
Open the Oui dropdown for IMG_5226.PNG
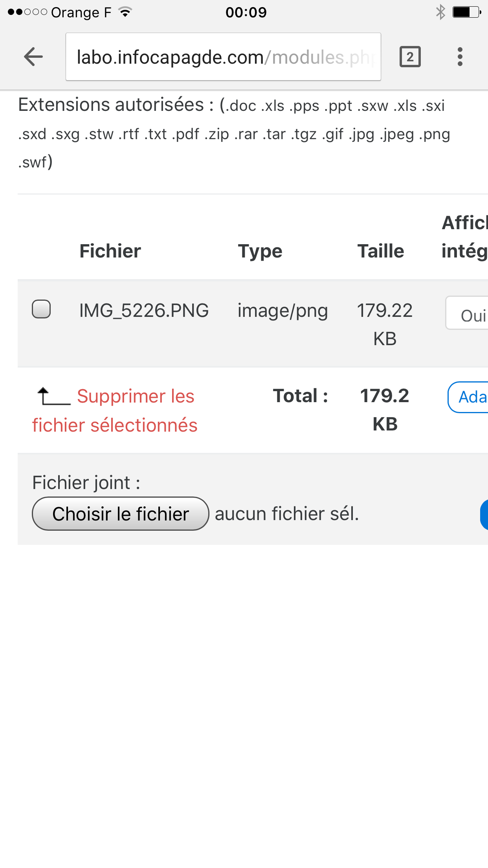tap(467, 313)
